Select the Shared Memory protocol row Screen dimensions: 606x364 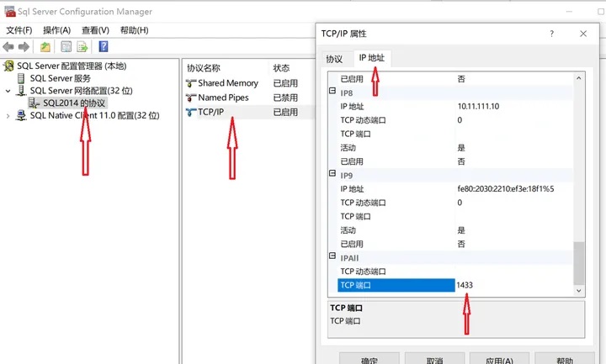click(x=227, y=83)
